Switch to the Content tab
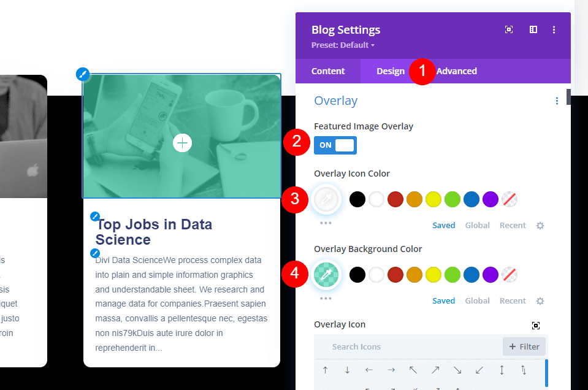The width and height of the screenshot is (588, 390). point(328,71)
